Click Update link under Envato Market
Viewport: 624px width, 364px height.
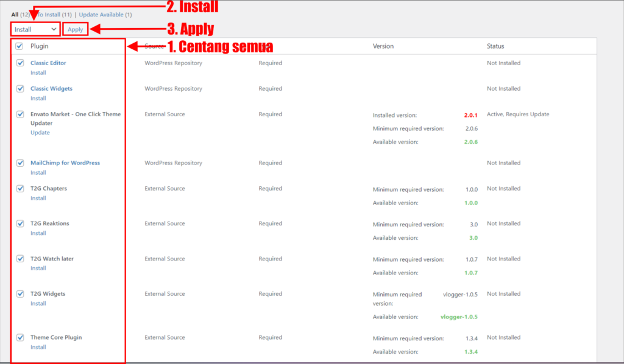[x=40, y=133]
